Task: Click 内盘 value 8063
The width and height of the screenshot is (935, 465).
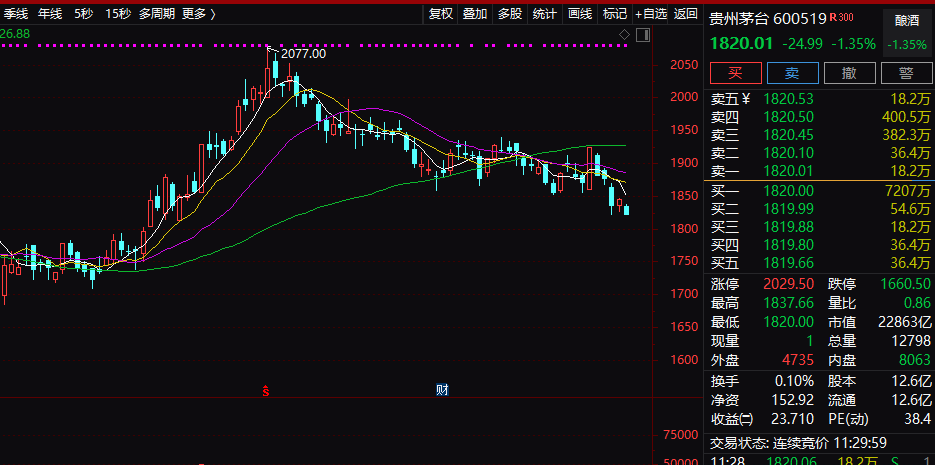Action: [x=914, y=360]
